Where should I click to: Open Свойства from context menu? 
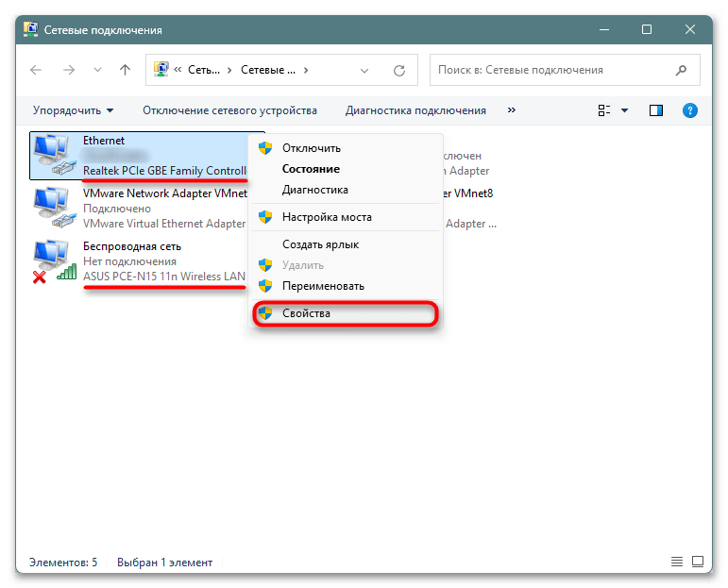(x=346, y=313)
